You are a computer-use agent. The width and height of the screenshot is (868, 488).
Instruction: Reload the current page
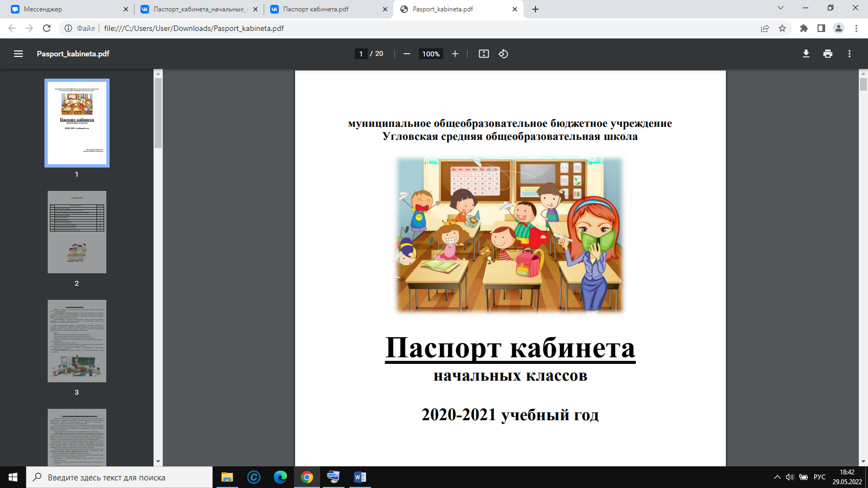coord(47,28)
